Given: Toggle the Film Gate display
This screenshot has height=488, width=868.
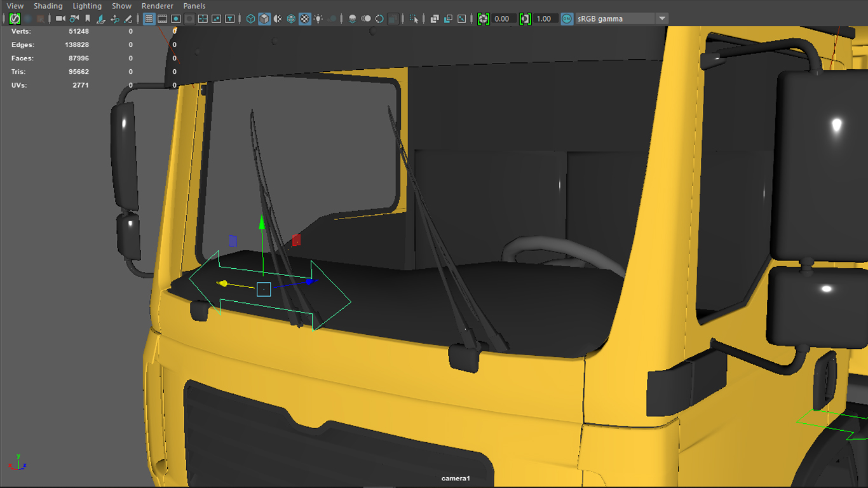Looking at the screenshot, I should pos(162,19).
